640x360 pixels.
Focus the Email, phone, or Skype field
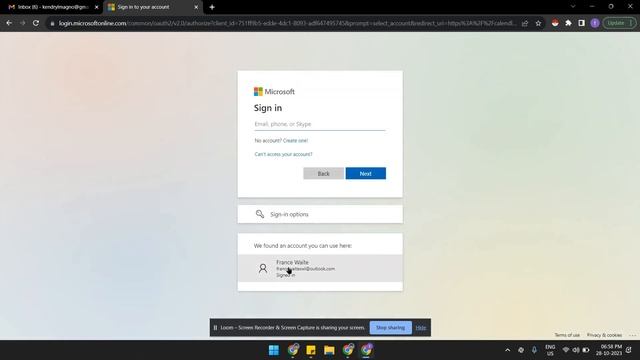click(320, 124)
